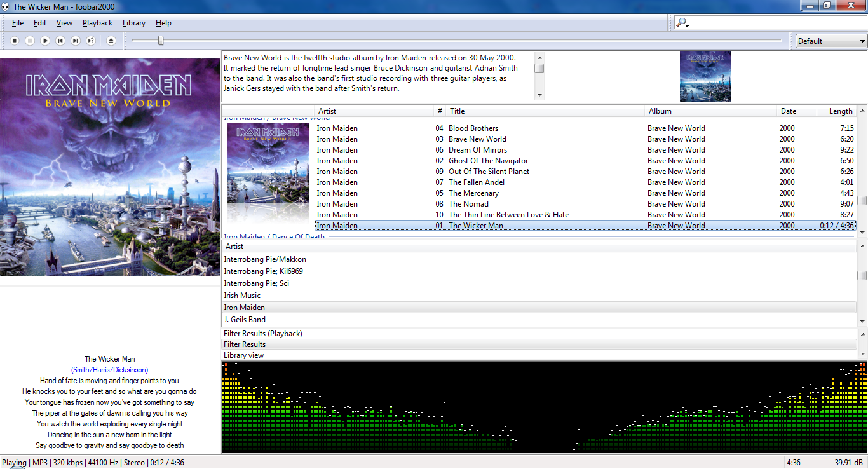
Task: Select Interrobang Pie/Makkon in artist filter
Action: click(x=539, y=259)
